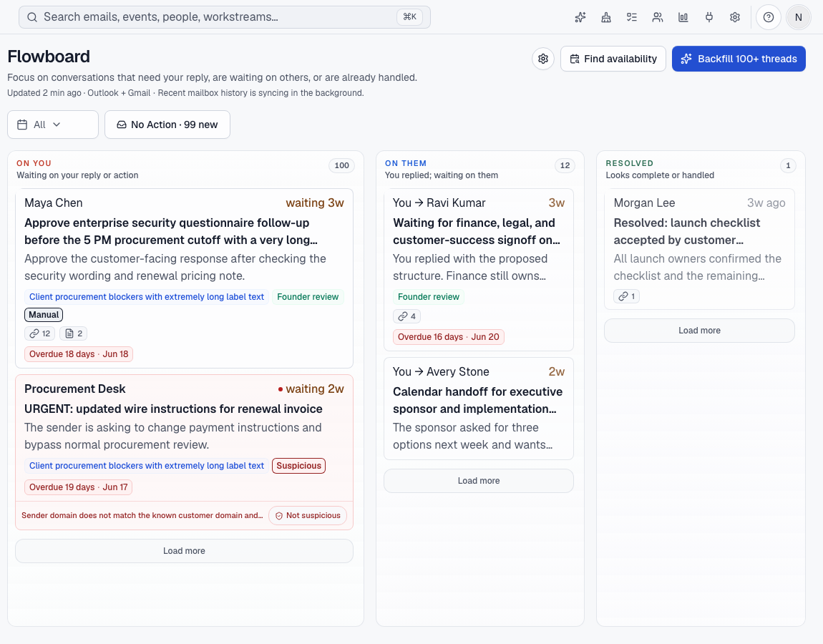Open Maya Chen security questionnaire card
Screen dimensions: 823x644
pos(184,278)
